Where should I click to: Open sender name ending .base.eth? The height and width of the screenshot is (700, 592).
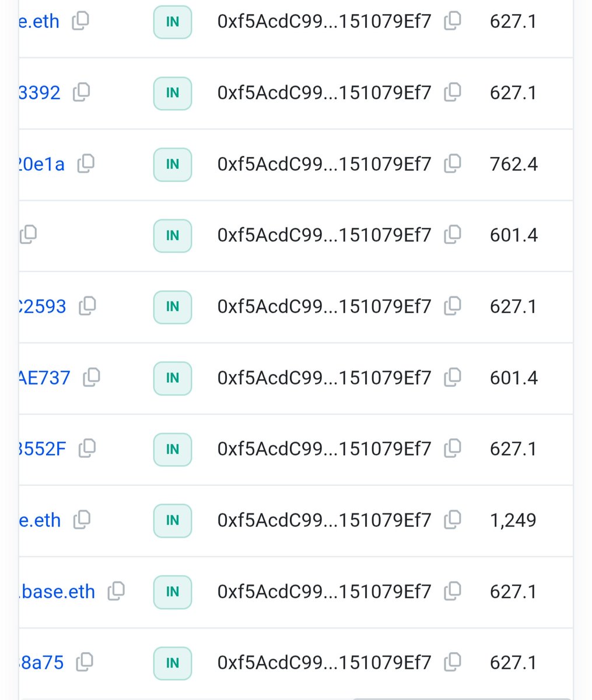pos(57,591)
